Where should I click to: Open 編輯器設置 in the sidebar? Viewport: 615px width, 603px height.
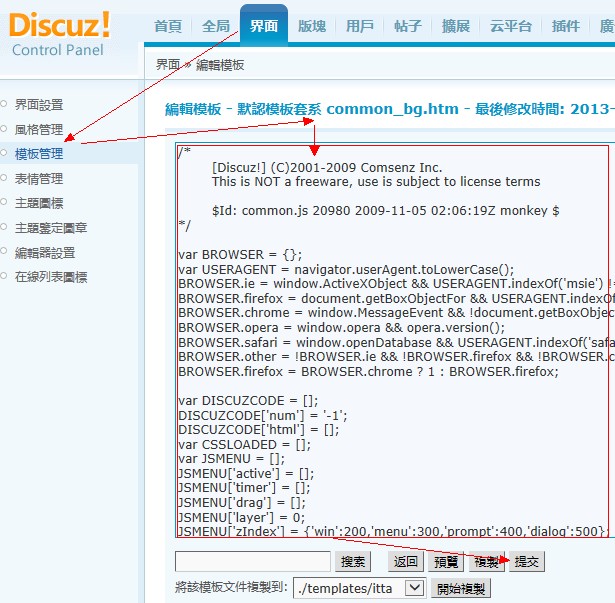[x=45, y=253]
